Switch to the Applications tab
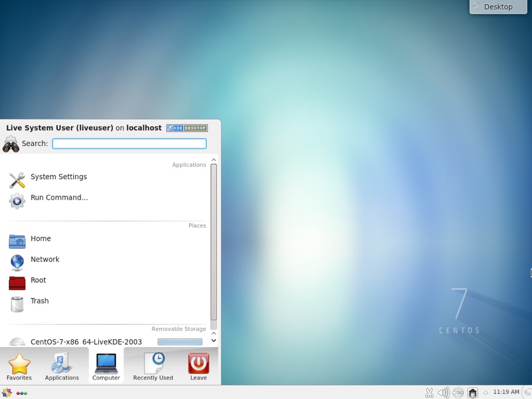This screenshot has height=399, width=532. [61, 366]
